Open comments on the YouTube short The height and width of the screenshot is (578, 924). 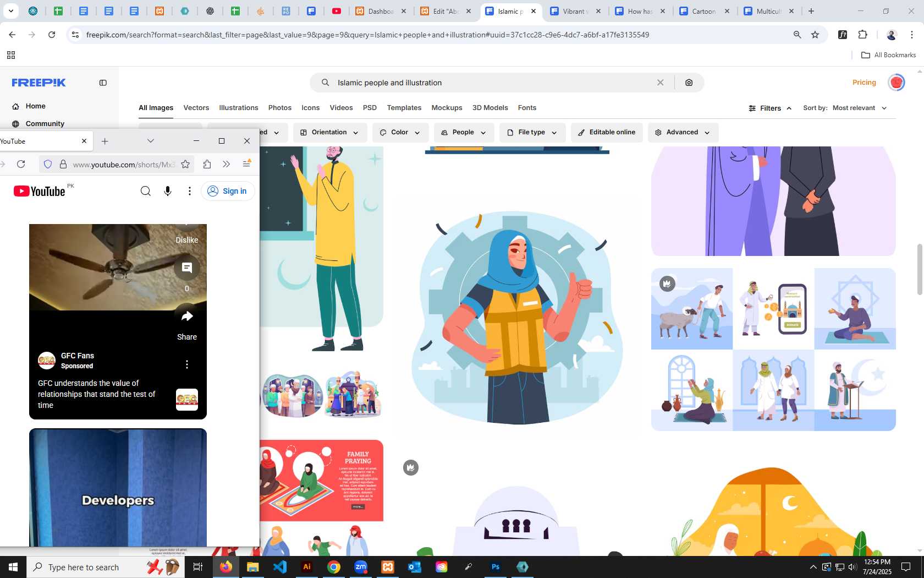(x=187, y=268)
